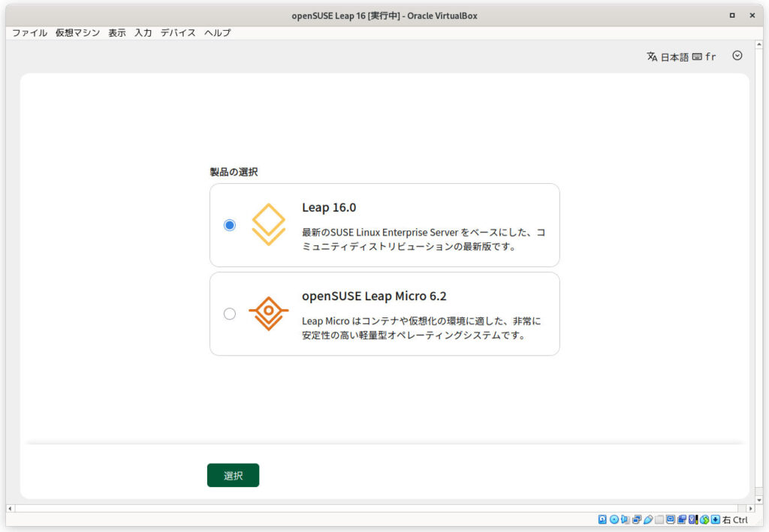Viewport: 769px width, 532px height.
Task: Open the ヘルプ menu
Action: click(217, 33)
